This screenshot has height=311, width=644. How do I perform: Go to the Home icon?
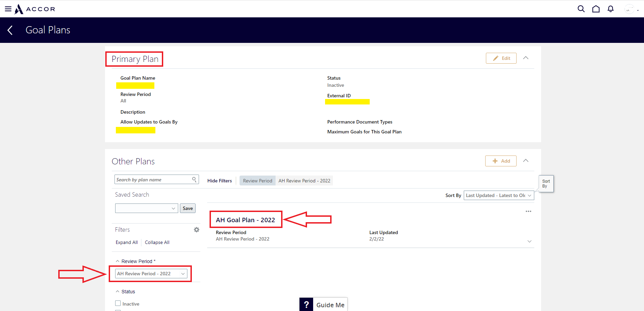596,9
